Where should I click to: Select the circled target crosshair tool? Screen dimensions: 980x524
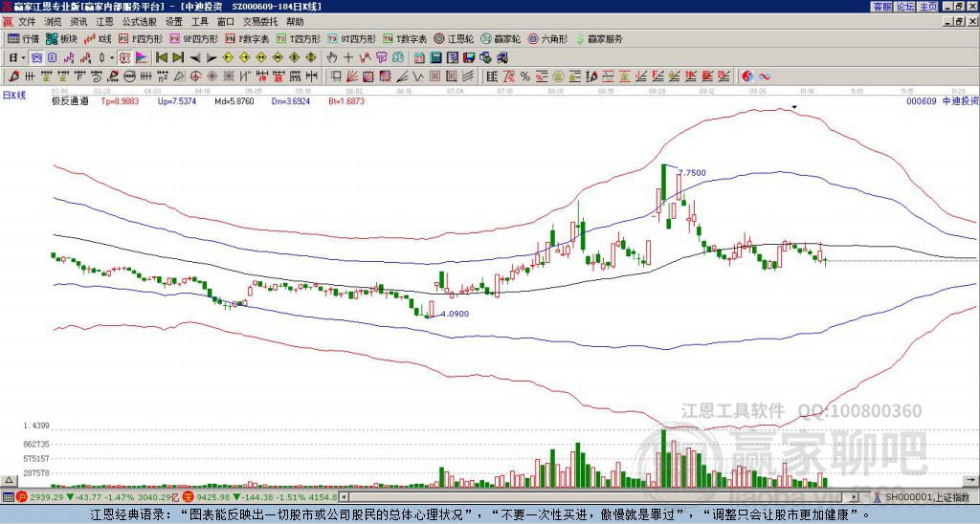coord(195,76)
